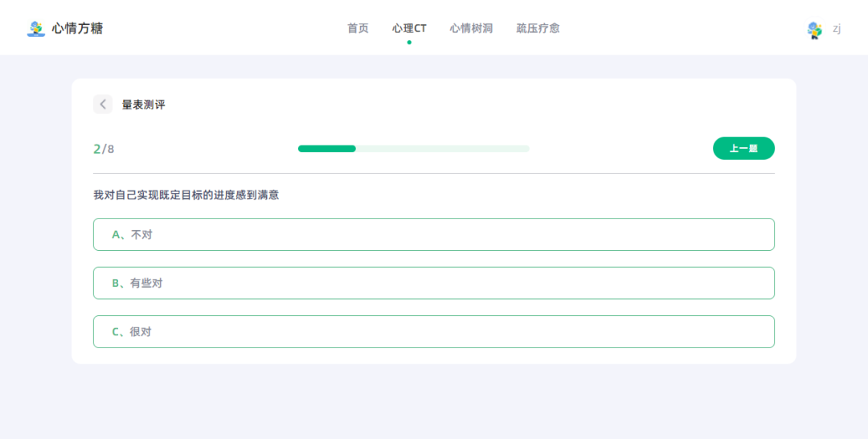Select answer A、不对

[x=434, y=235]
